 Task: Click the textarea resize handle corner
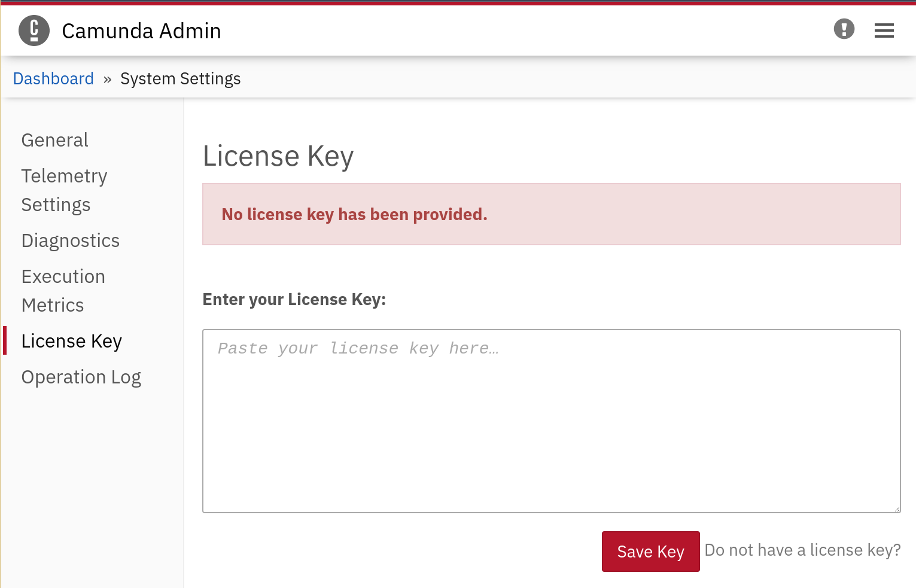(897, 509)
